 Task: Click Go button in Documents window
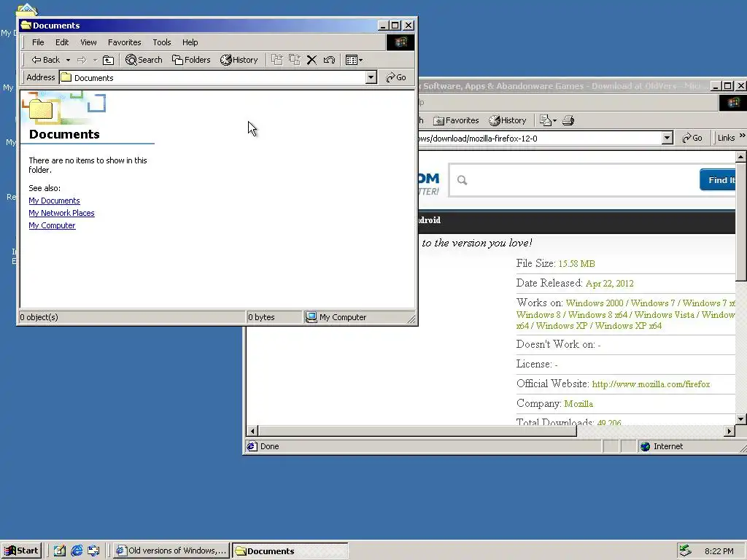[x=396, y=77]
